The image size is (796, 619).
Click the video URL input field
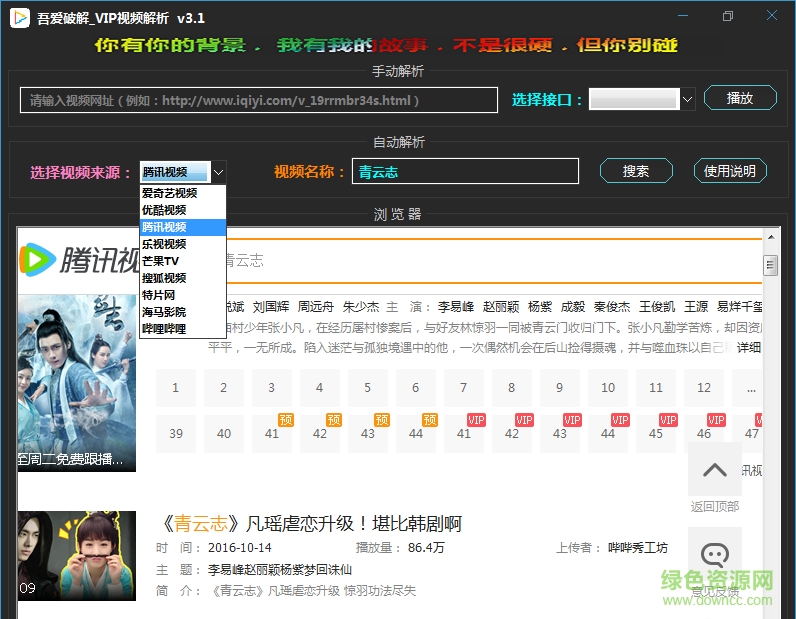[259, 100]
